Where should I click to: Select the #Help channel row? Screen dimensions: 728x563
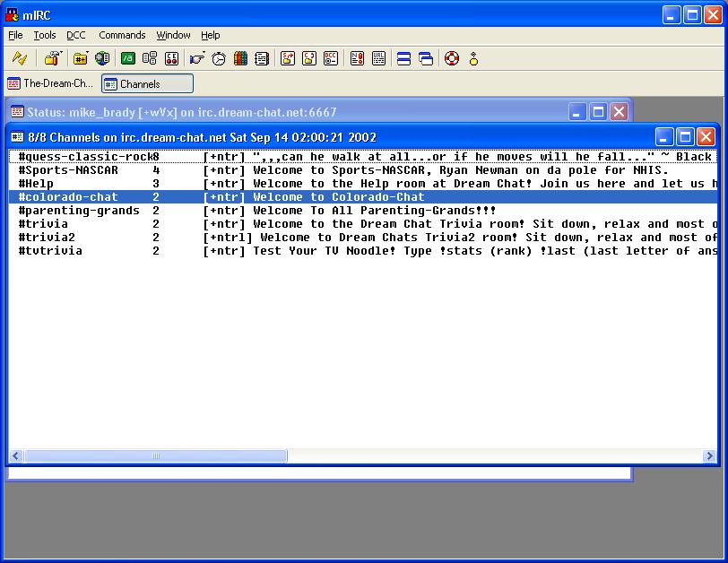click(x=363, y=184)
